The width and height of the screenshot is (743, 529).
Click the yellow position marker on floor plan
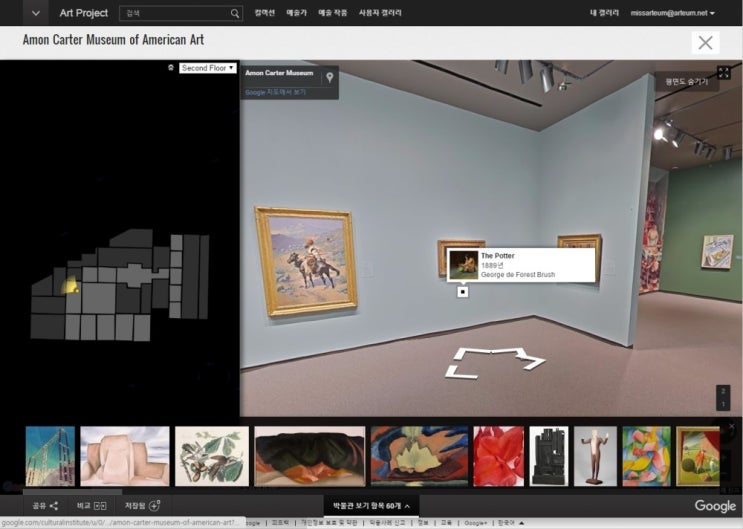pos(70,286)
